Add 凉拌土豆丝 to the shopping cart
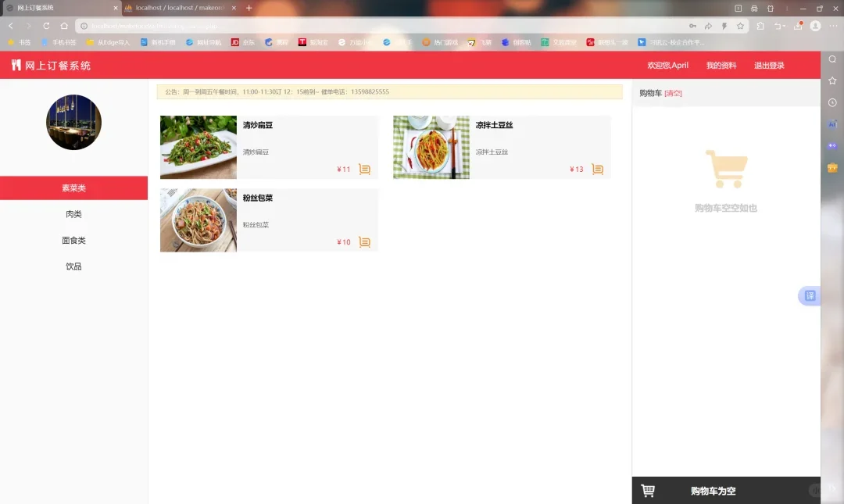Viewport: 844px width, 504px height. 597,168
